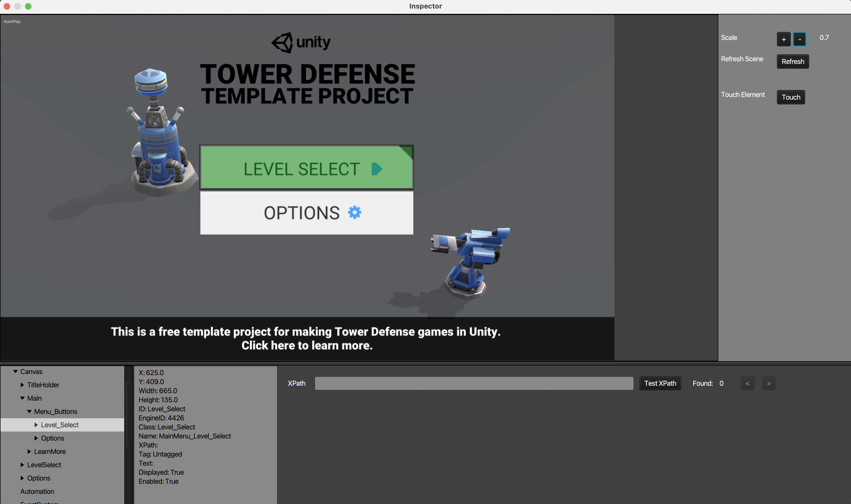This screenshot has height=504, width=851.
Task: Expand the LevelSelect tree node
Action: [22, 465]
